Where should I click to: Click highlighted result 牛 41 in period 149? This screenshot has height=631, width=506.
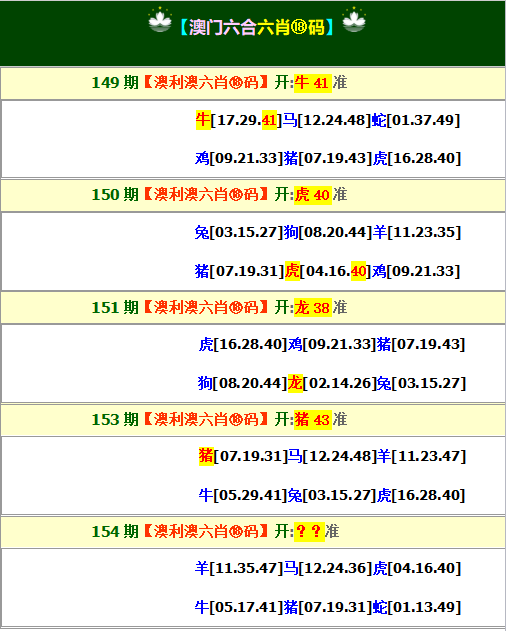313,83
